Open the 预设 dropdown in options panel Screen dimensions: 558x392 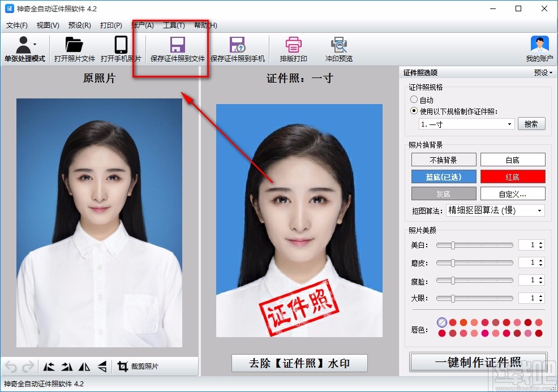543,72
